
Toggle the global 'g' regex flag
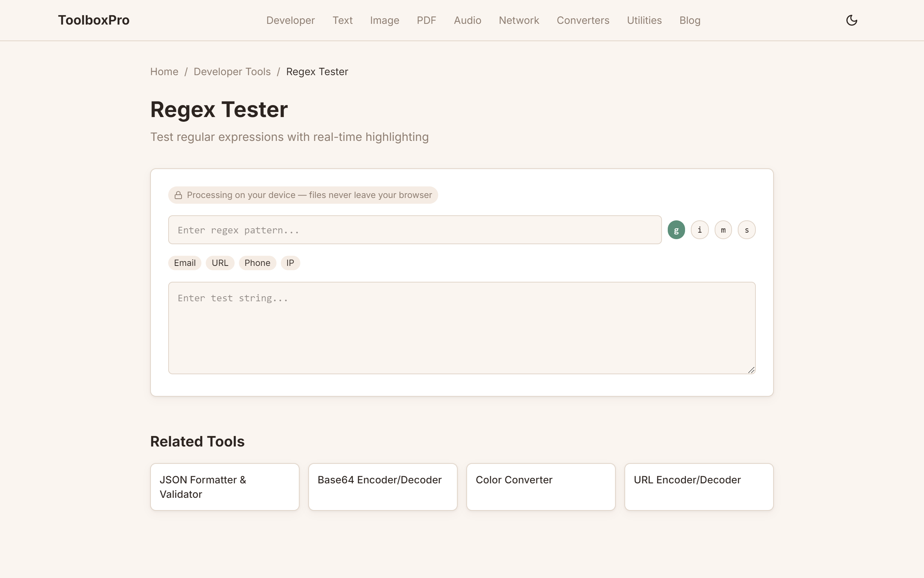(x=676, y=230)
